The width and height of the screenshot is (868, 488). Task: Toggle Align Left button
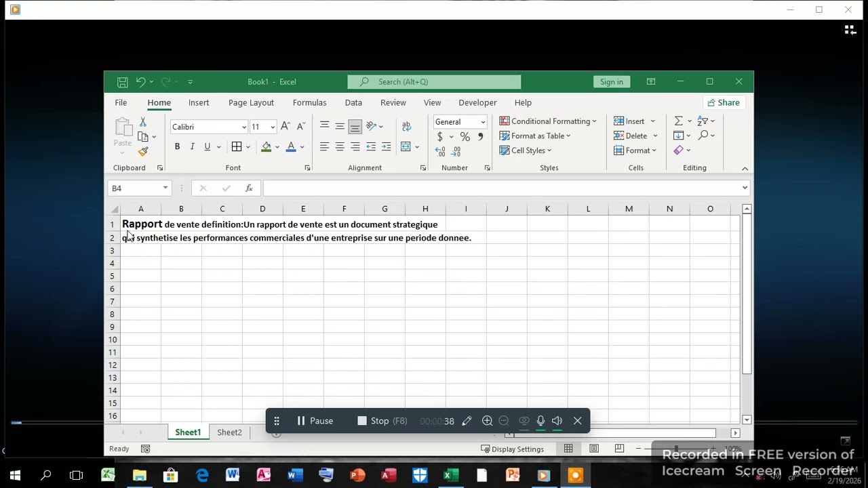[x=324, y=146]
